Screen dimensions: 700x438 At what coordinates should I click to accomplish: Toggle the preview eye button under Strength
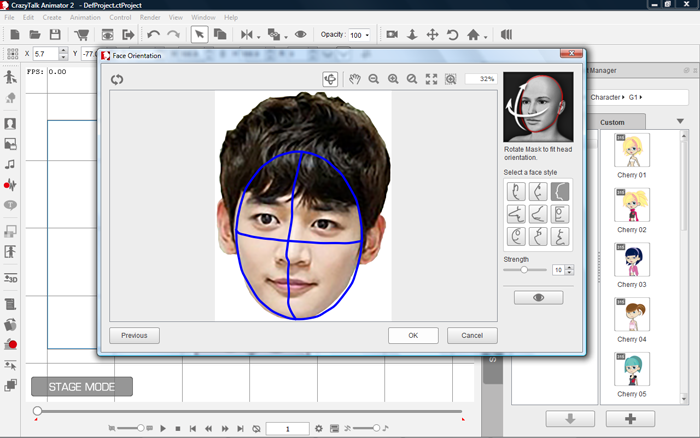(x=538, y=297)
